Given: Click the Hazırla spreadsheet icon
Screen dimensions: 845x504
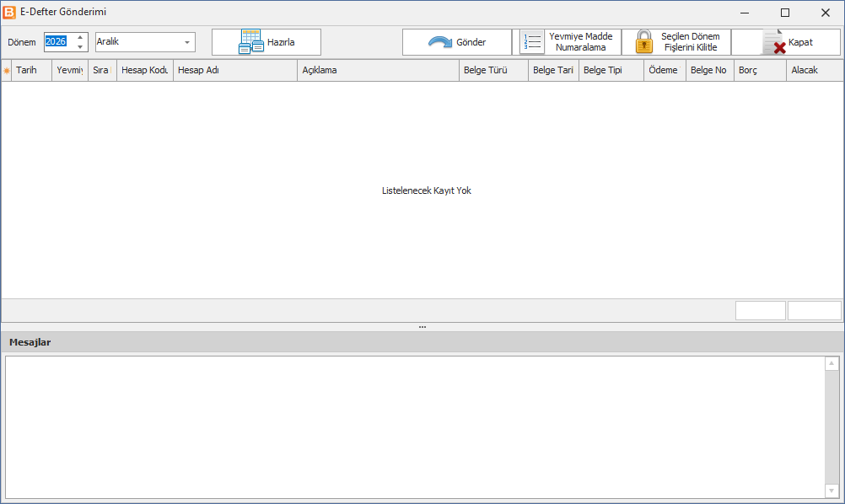Looking at the screenshot, I should [x=251, y=42].
